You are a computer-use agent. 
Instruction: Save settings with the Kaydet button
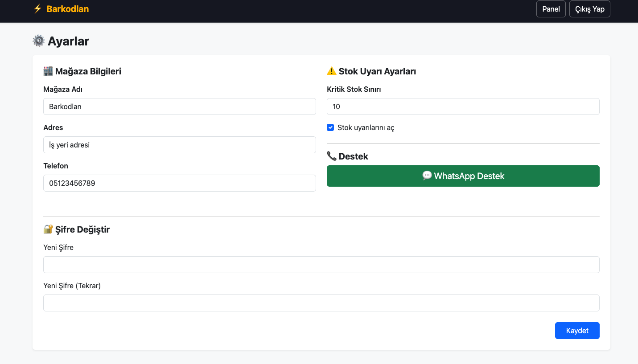(x=577, y=331)
